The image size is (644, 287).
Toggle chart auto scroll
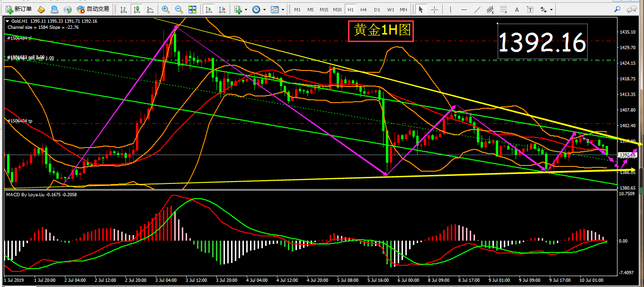coord(208,9)
